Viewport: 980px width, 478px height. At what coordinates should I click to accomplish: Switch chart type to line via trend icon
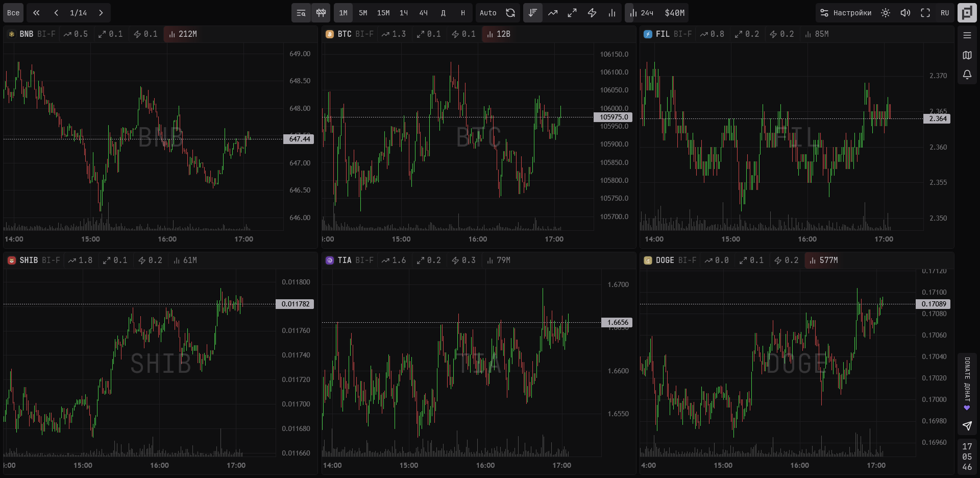click(552, 13)
